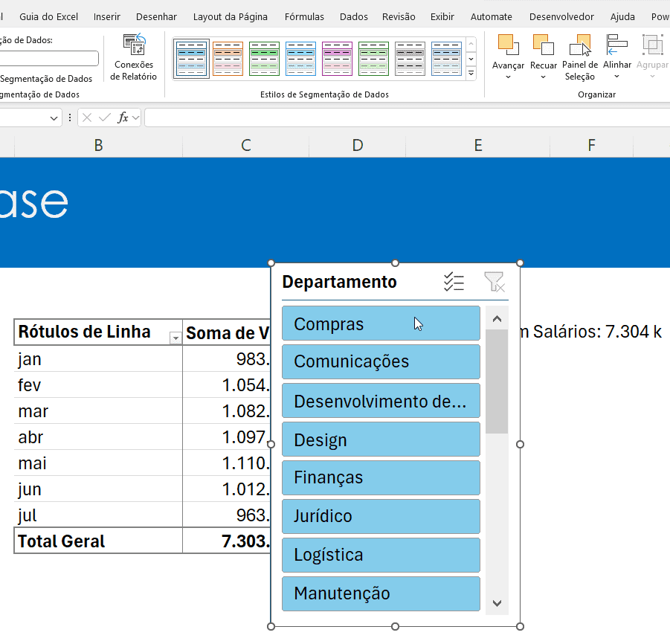670x644 pixels.
Task: Open the Ajuda tab
Action: click(622, 16)
